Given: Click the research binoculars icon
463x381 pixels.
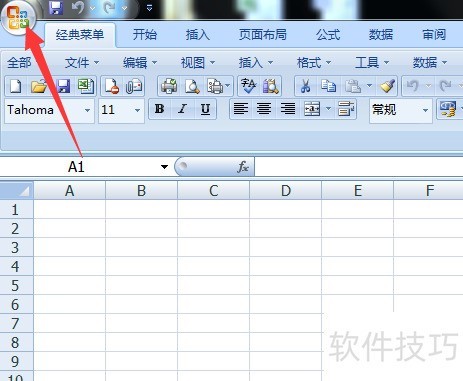Looking at the screenshot, I should 270,86.
